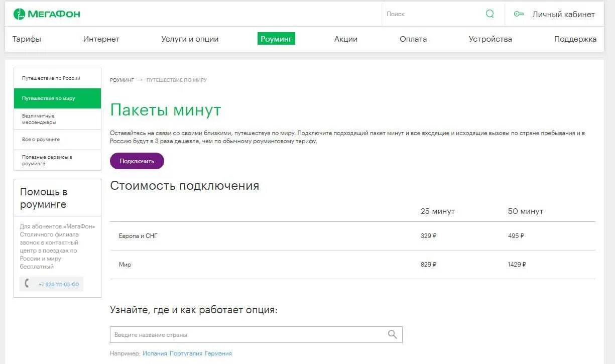Click the 1429 ₽ price cell
This screenshot has width=615, height=364.
pos(517,265)
